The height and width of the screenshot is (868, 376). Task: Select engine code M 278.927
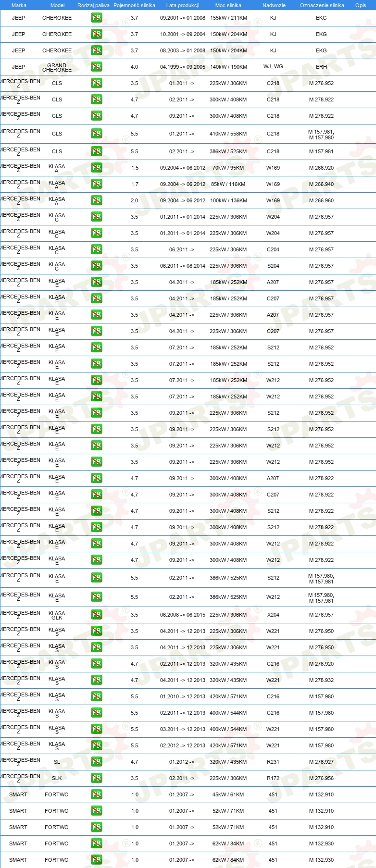321,762
